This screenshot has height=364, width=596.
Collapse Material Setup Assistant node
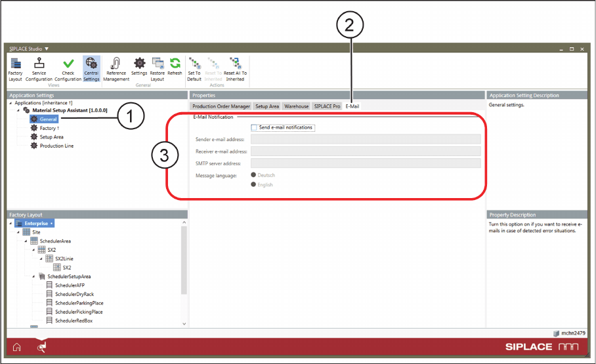[x=18, y=111]
